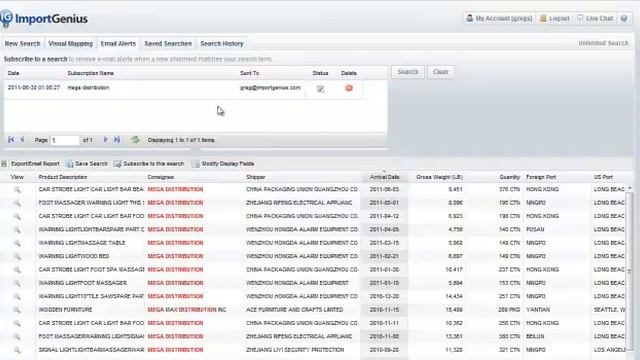Image resolution: width=640 pixels, height=360 pixels.
Task: Refresh the subscriptions list
Action: coord(135,140)
